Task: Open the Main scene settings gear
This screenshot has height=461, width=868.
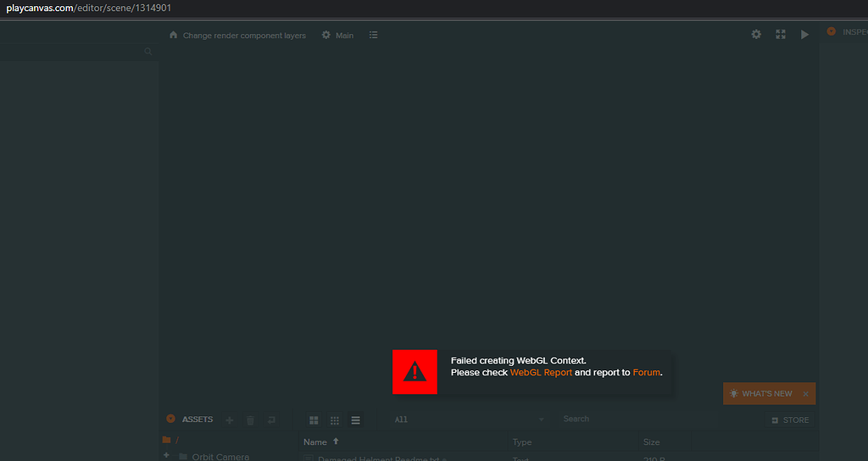Action: [x=326, y=35]
